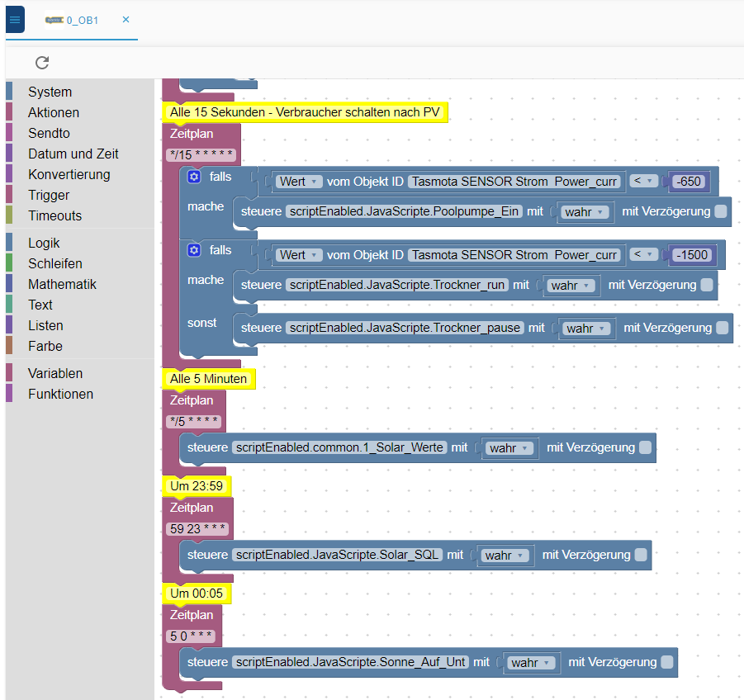The width and height of the screenshot is (744, 700).
Task: Select object ID in the -1500 condition
Action: tap(514, 255)
